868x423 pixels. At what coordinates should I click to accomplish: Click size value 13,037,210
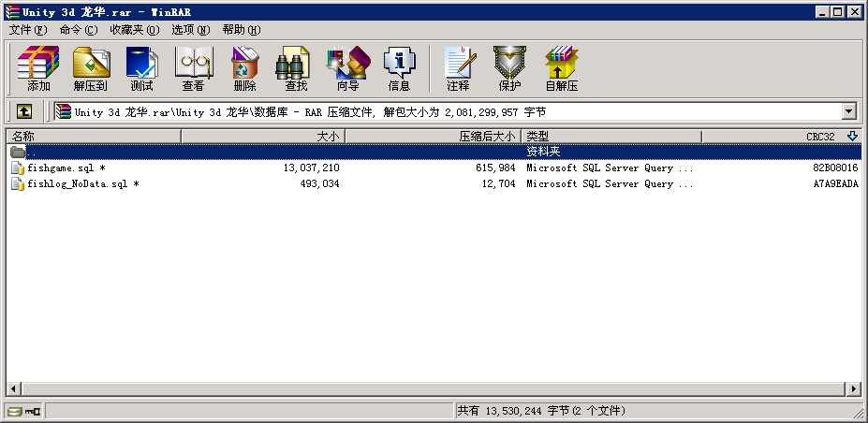coord(311,168)
